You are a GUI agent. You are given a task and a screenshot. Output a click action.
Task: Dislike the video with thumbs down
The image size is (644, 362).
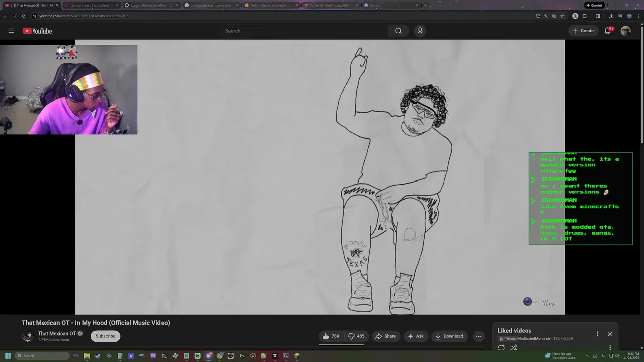click(x=356, y=336)
